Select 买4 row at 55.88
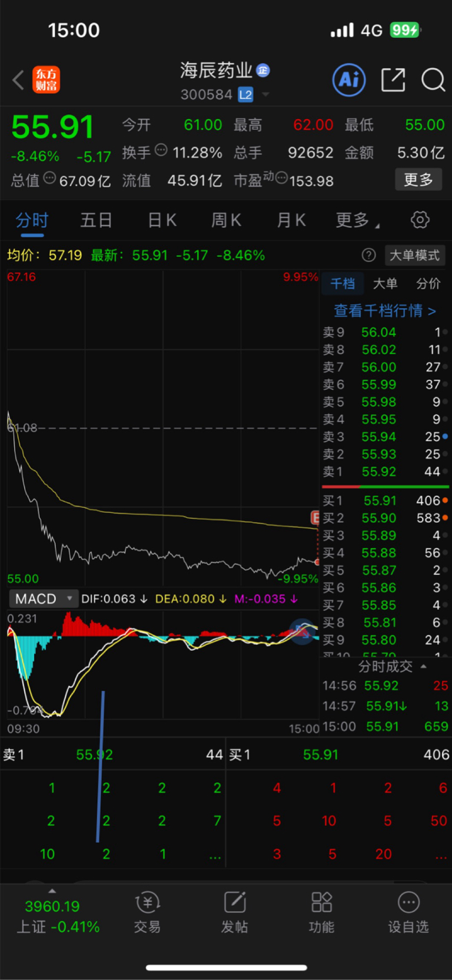This screenshot has width=452, height=980. tap(385, 553)
